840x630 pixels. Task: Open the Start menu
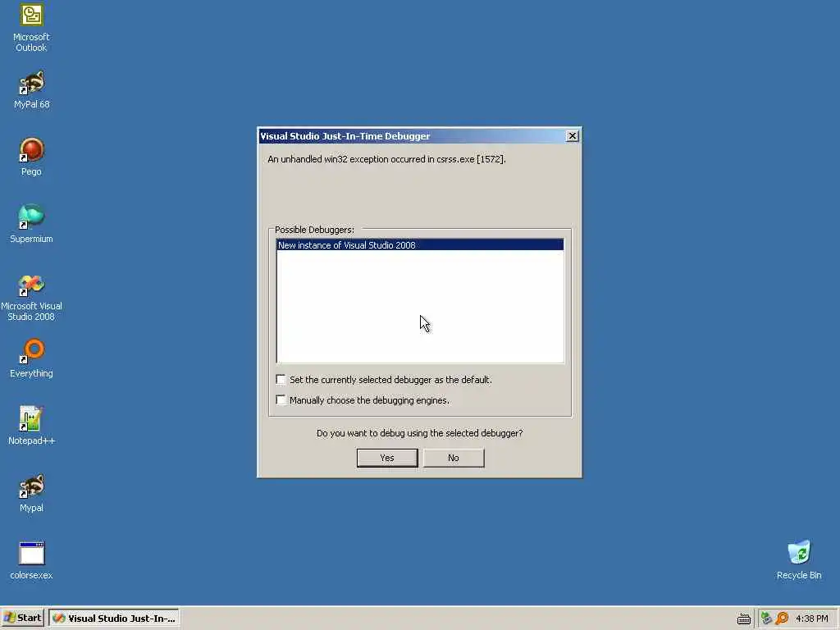click(x=22, y=619)
